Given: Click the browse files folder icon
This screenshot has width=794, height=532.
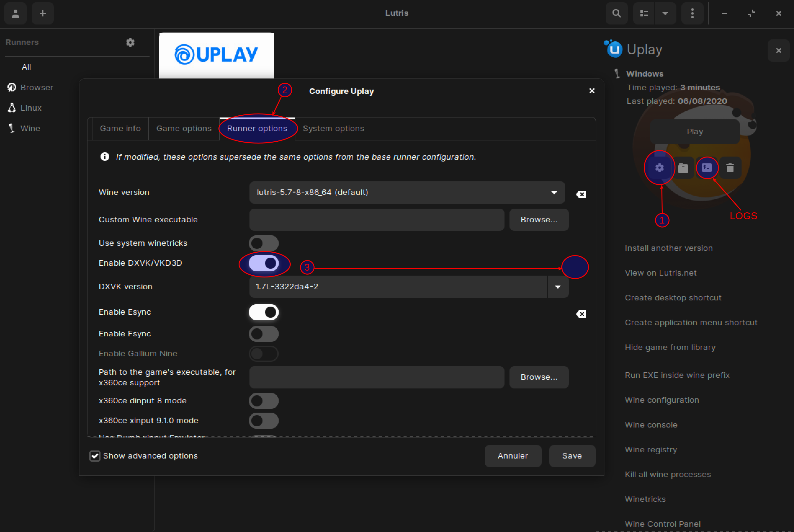Looking at the screenshot, I should pyautogui.click(x=683, y=168).
